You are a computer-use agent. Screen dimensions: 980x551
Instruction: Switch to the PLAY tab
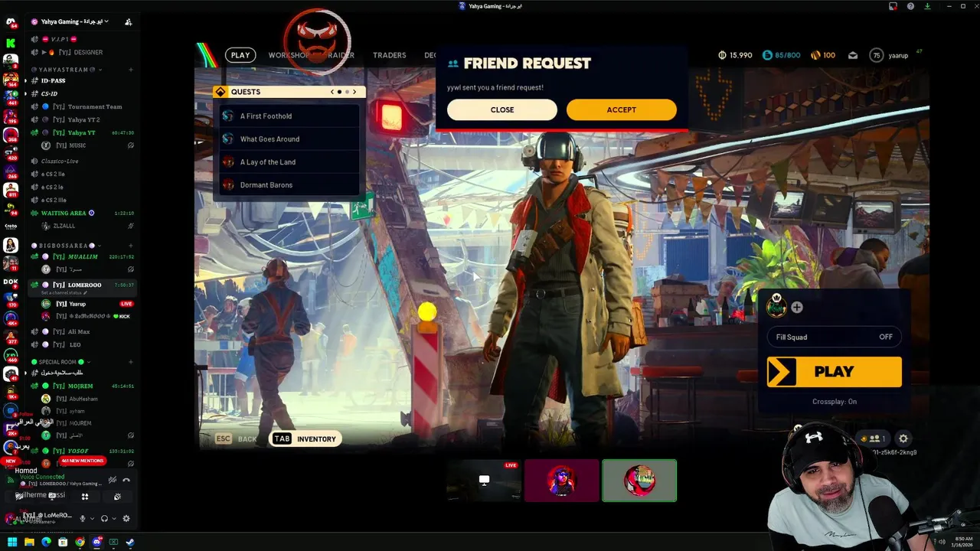(x=240, y=55)
